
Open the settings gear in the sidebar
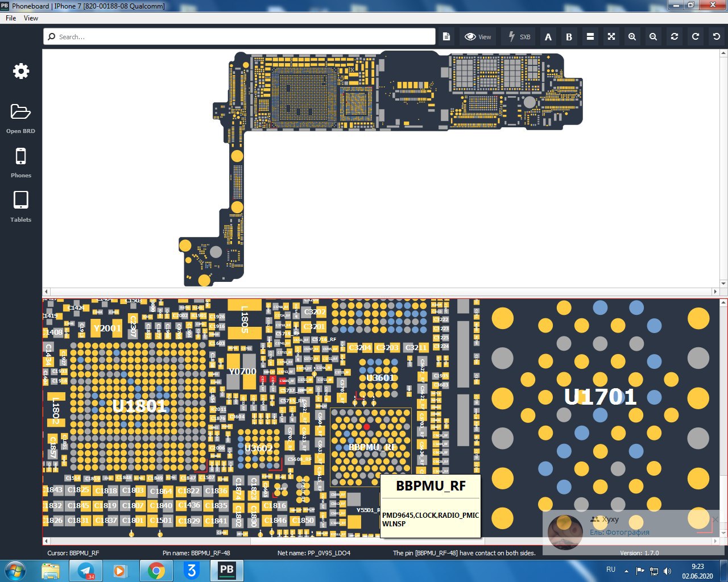coord(21,71)
